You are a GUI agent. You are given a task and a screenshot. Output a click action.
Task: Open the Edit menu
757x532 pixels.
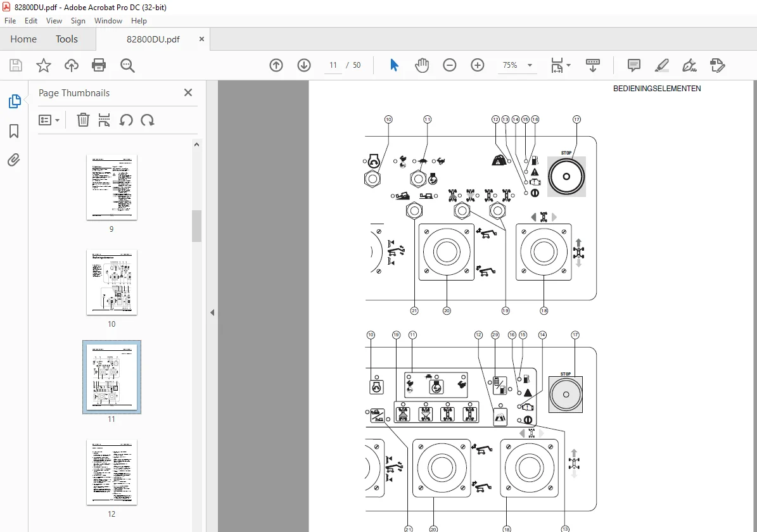31,21
